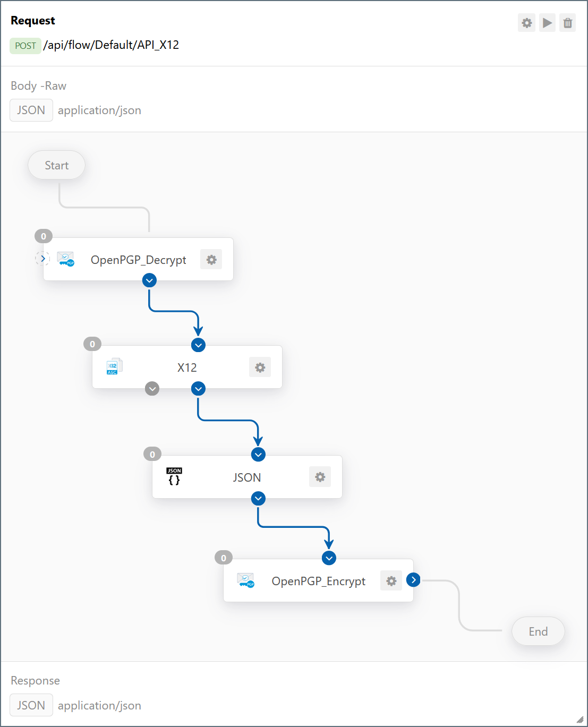Select the JSON body type badge
Viewport: 588px width, 727px height.
31,110
